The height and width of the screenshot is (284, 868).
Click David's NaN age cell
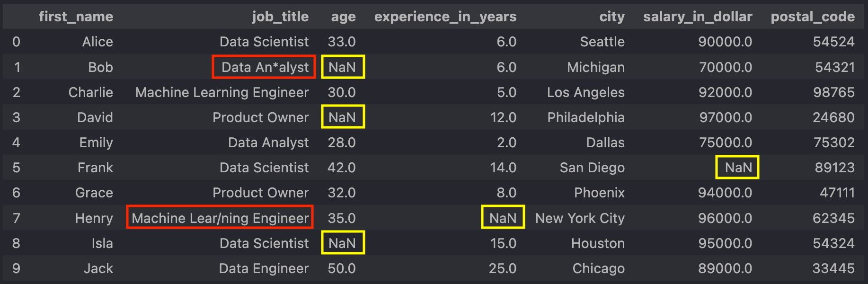(343, 117)
